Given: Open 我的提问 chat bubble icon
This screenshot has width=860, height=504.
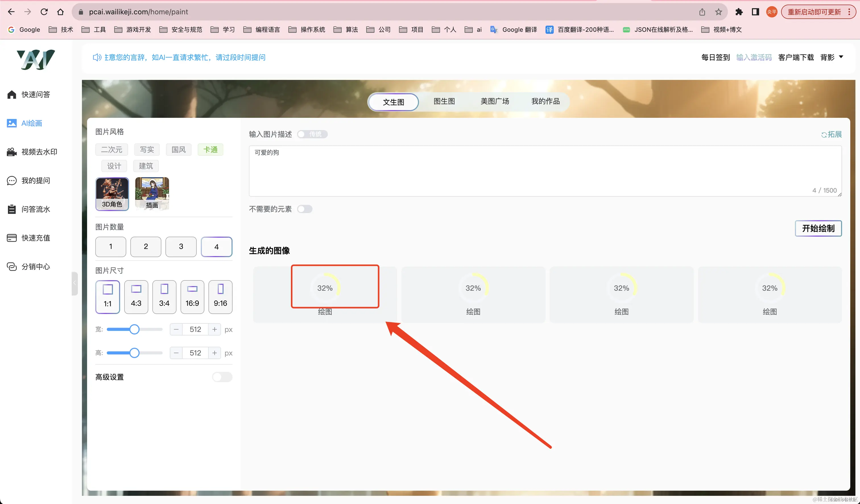Looking at the screenshot, I should 12,181.
